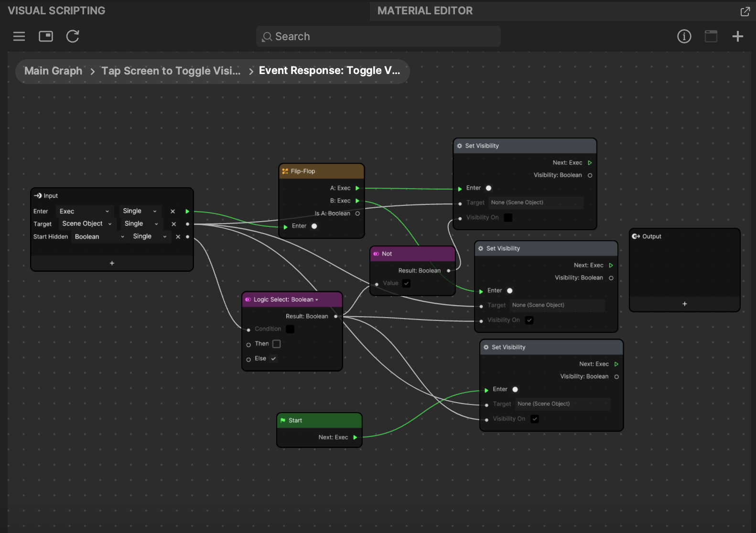The image size is (756, 533).
Task: Click Logic Select Then input port
Action: [x=248, y=344]
